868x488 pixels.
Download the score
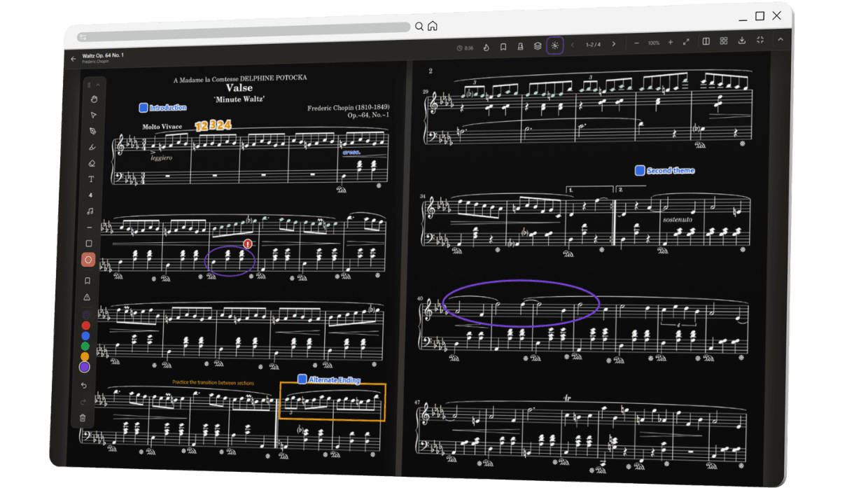[742, 41]
